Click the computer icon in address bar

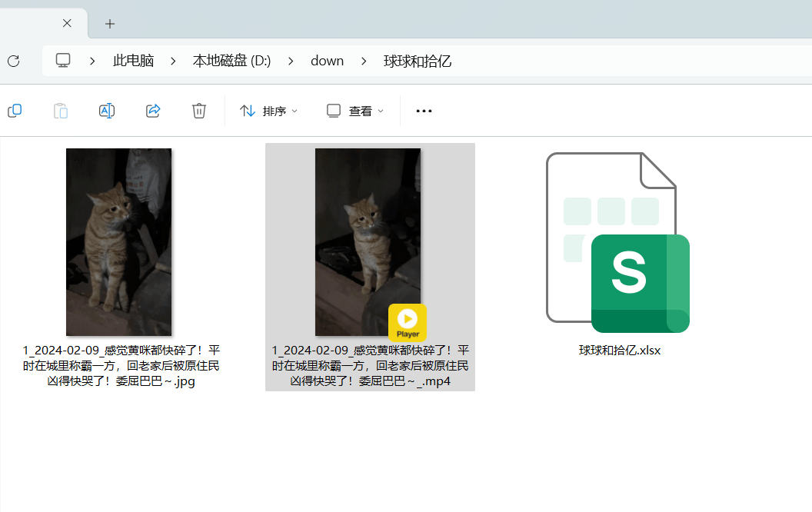point(62,60)
